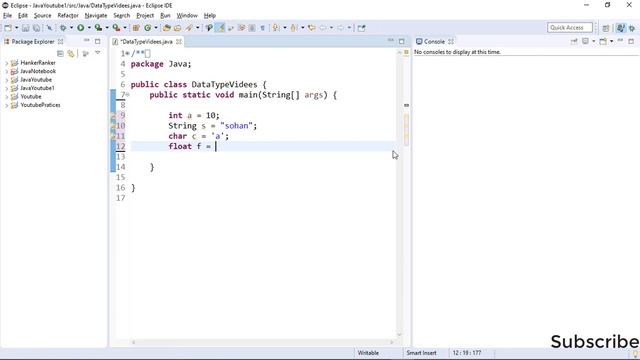Collapse main method fold at line 7
Image resolution: width=640 pixels, height=360 pixels.
128,95
